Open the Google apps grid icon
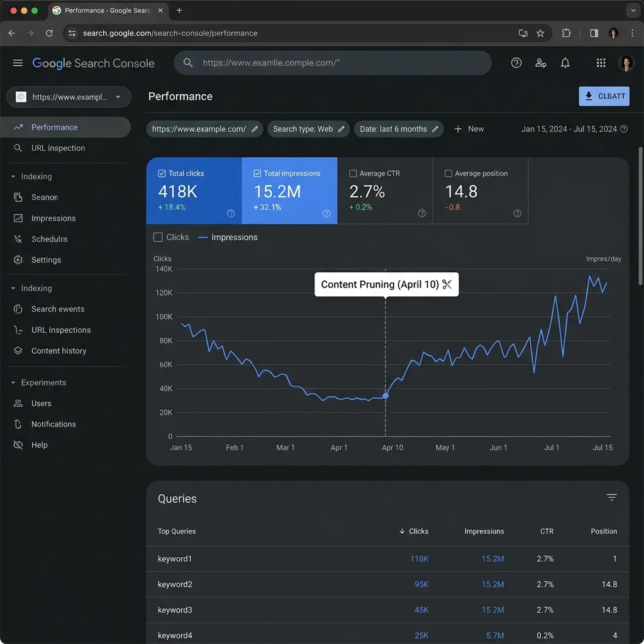The width and height of the screenshot is (644, 644). pos(601,63)
